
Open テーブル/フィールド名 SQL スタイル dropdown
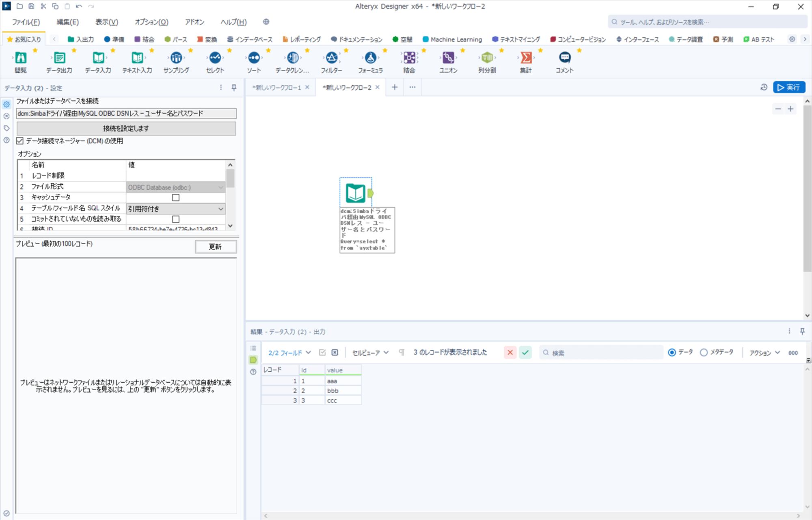point(176,209)
